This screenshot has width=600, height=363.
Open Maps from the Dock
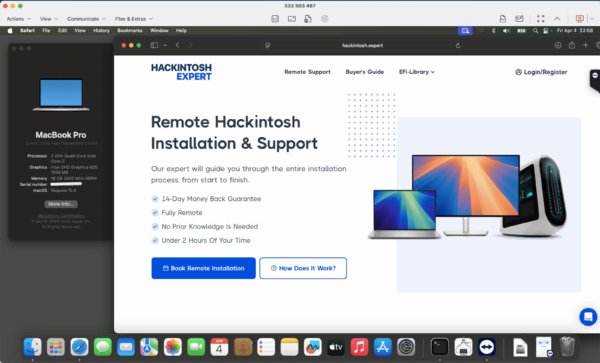pos(149,347)
